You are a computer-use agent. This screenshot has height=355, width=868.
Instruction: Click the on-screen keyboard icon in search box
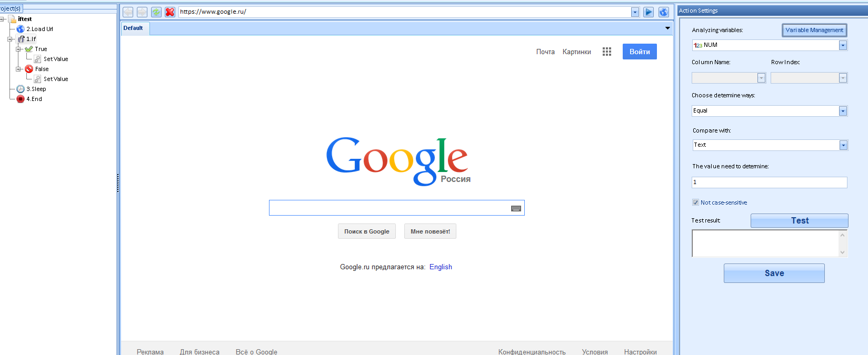pos(516,208)
